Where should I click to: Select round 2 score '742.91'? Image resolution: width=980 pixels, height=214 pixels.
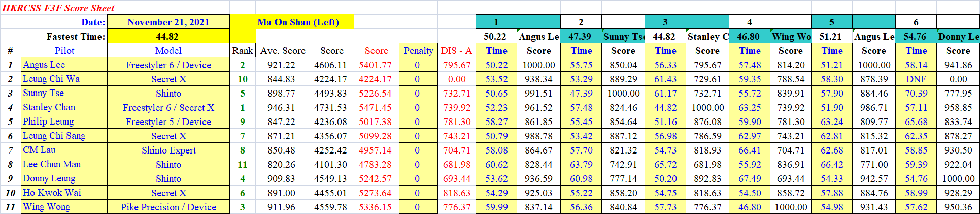click(623, 164)
